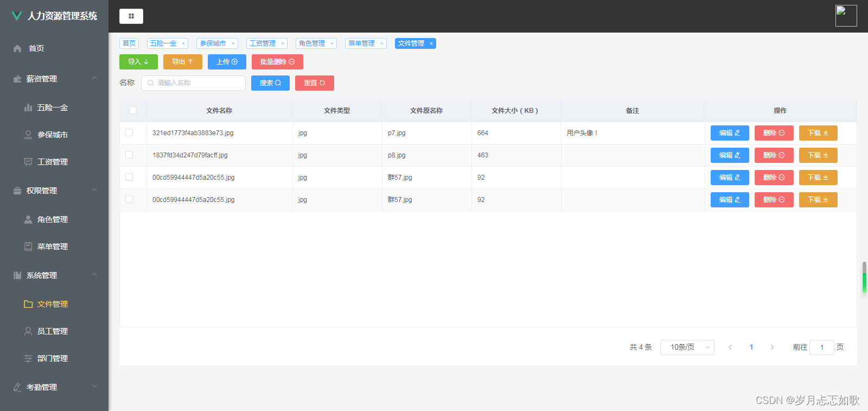Close the 角色管理 tab
Screen dimensions: 868x411
(x=332, y=43)
